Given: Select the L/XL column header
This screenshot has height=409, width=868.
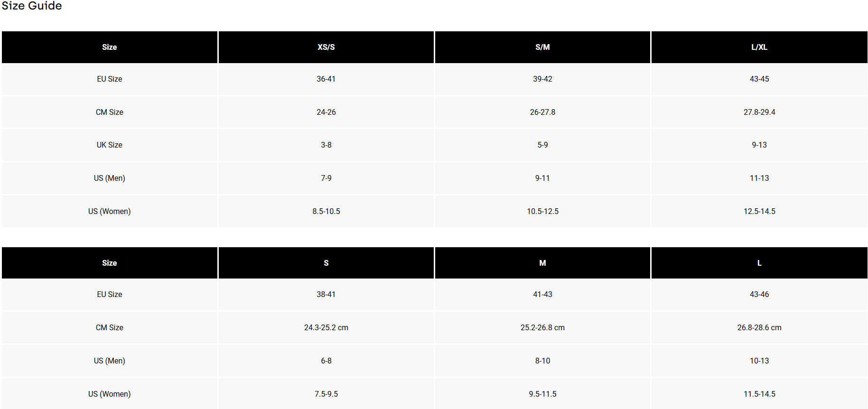Looking at the screenshot, I should coord(759,47).
